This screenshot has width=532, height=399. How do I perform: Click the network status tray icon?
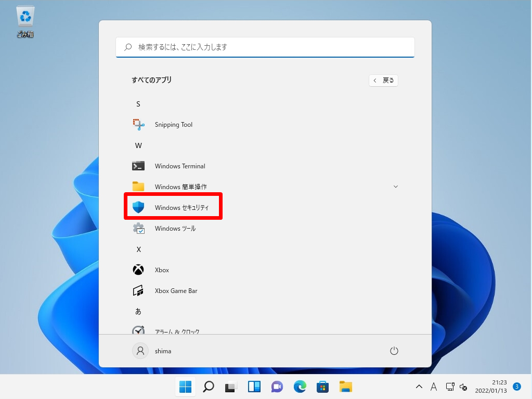pos(450,387)
